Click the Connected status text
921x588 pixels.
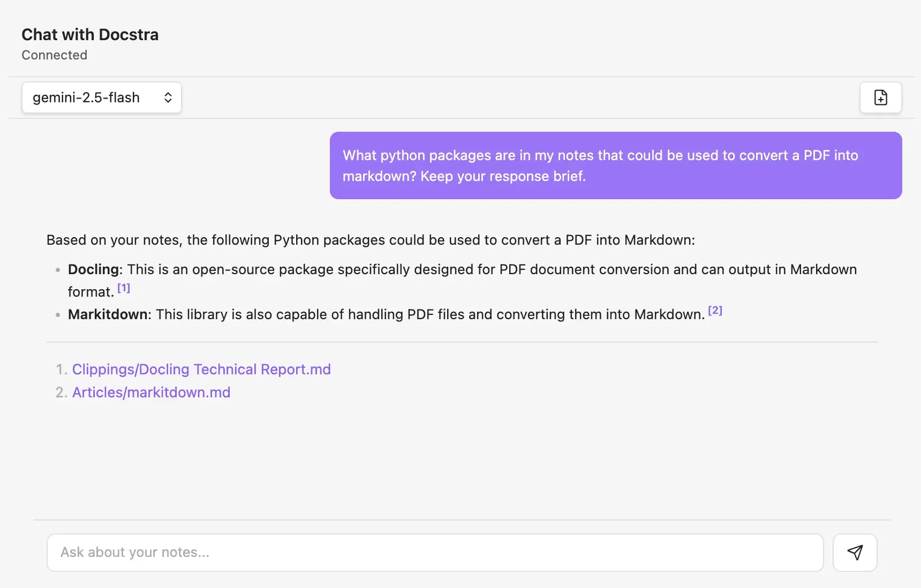pyautogui.click(x=54, y=55)
